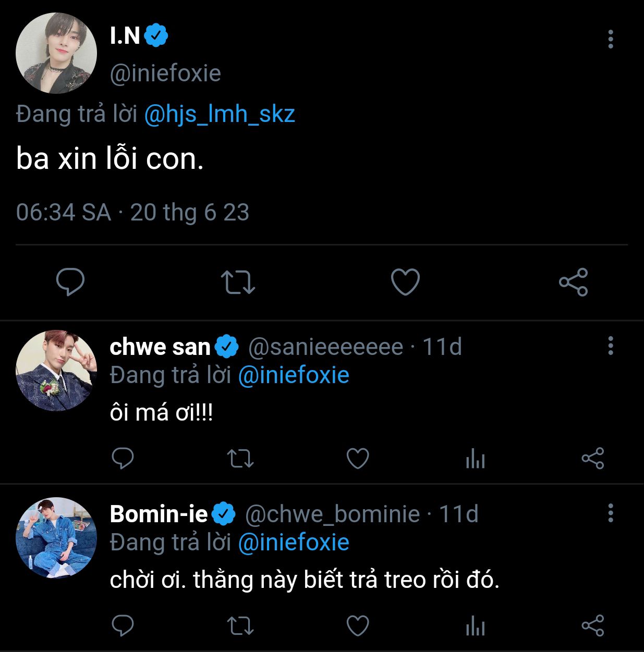The width and height of the screenshot is (644, 652).
Task: View analytics for Bomin-ie's reply
Action: pos(475,626)
